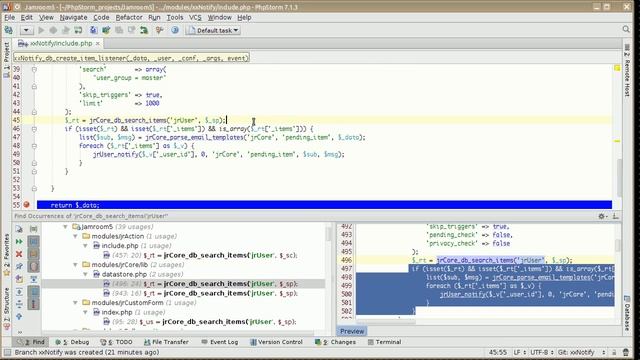This screenshot has height=360, width=640.
Task: Open the Terminal tool window
Action: (384, 342)
